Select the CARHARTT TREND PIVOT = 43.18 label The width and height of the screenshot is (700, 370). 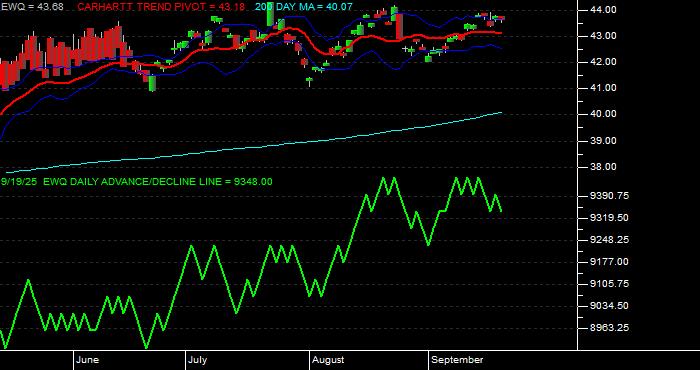click(x=161, y=7)
